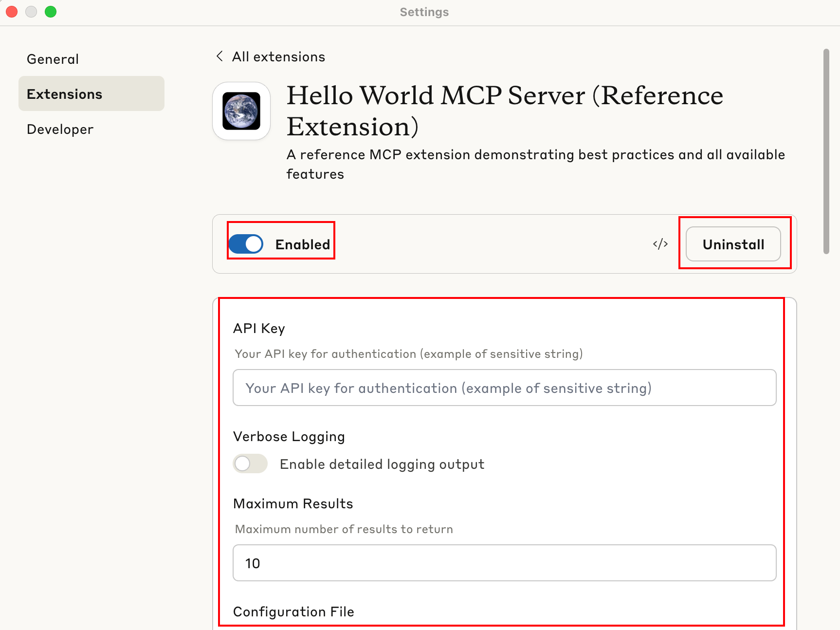Click the Maximum Results field showing 10
840x630 pixels.
pos(504,563)
